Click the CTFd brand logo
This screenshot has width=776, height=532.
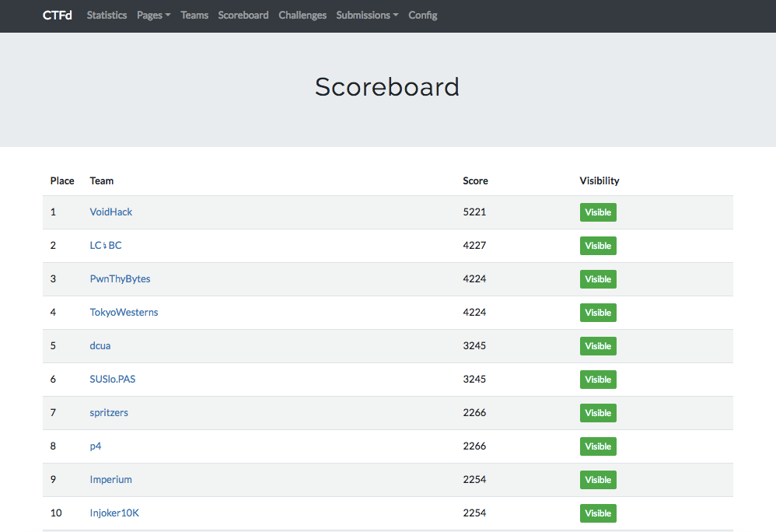tap(58, 15)
